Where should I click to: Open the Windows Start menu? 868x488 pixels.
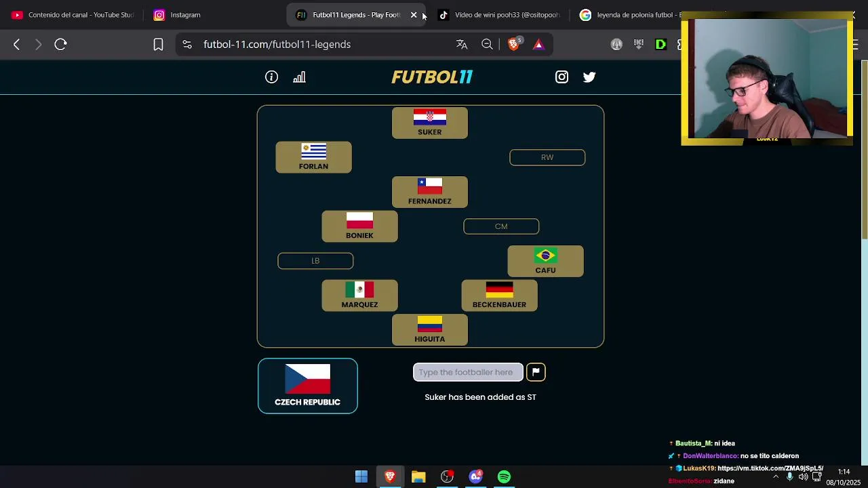coord(361,477)
